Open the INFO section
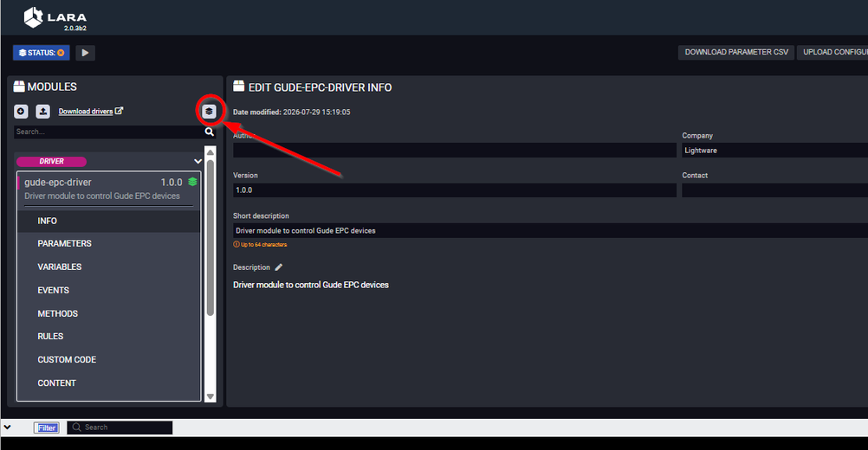Viewport: 868px width, 450px height. 109,221
